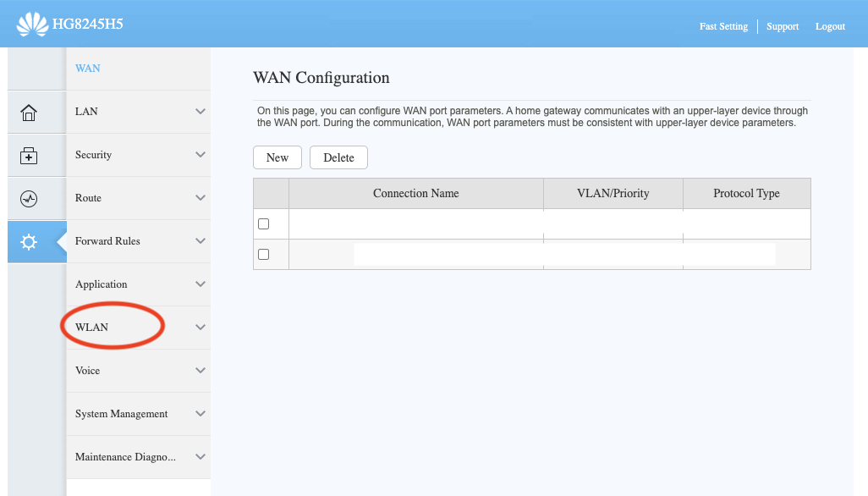Image resolution: width=868 pixels, height=496 pixels.
Task: Open the Support link
Action: (783, 26)
